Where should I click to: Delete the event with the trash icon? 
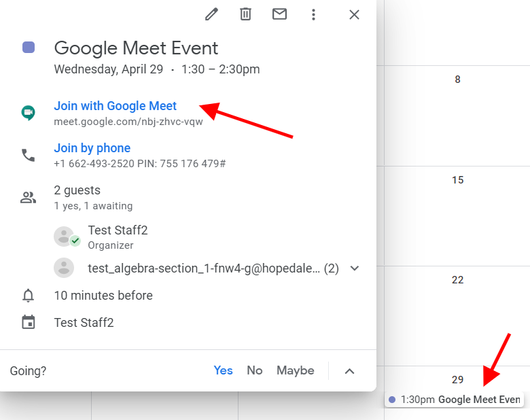pyautogui.click(x=245, y=14)
